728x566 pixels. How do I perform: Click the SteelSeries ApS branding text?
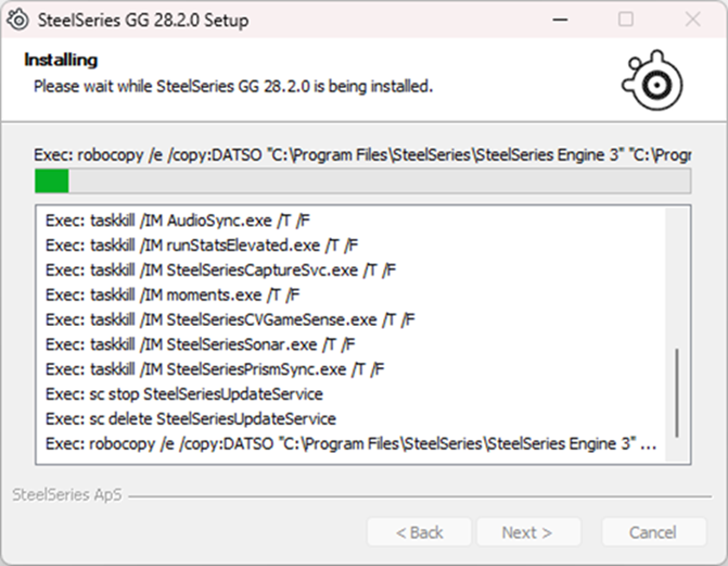tap(67, 496)
